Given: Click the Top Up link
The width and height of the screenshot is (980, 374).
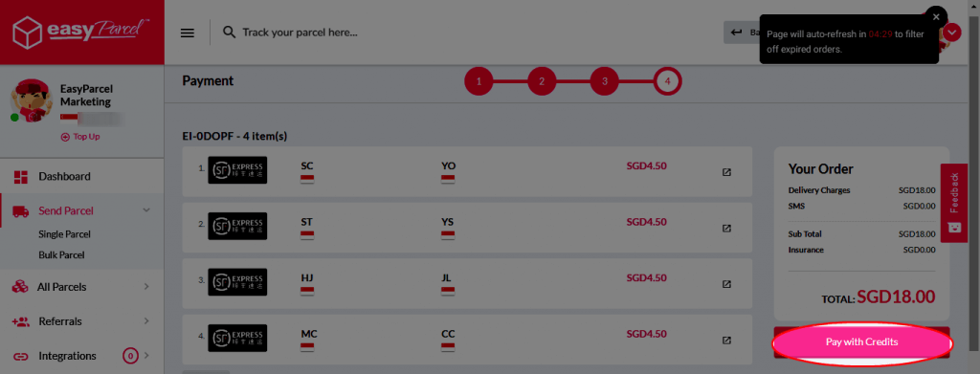Looking at the screenshot, I should (80, 137).
